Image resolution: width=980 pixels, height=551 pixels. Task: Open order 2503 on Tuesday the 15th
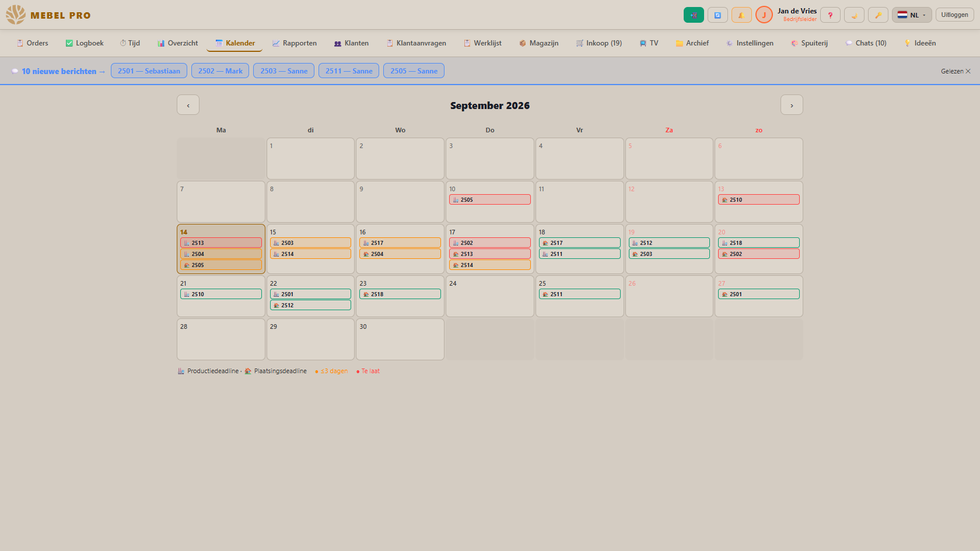[x=310, y=243]
